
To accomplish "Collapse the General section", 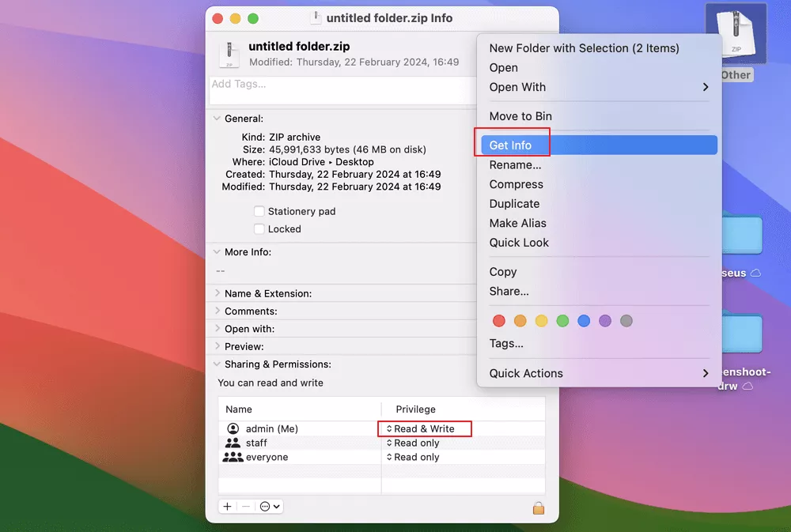I will point(217,119).
